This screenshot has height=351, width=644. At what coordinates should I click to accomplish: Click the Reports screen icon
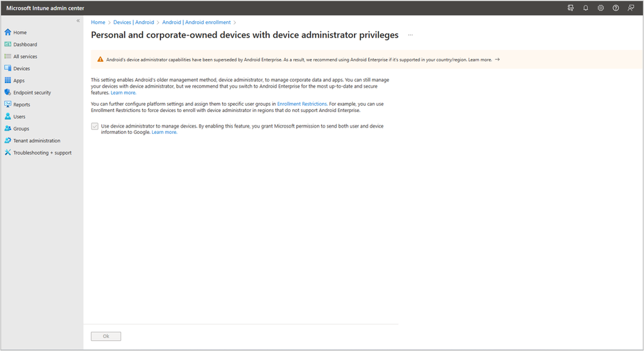point(8,104)
